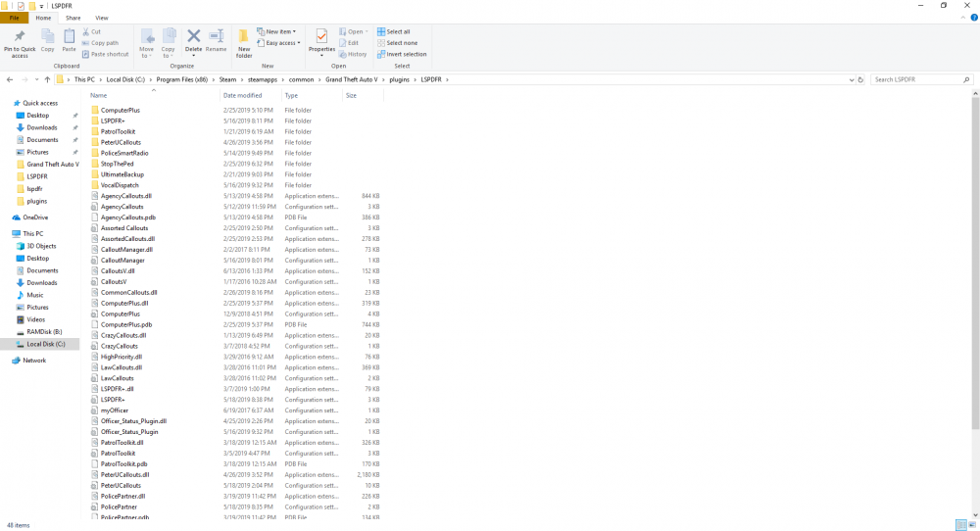Click the Delete icon in ribbon
This screenshot has width=980, height=531.
coord(194,41)
